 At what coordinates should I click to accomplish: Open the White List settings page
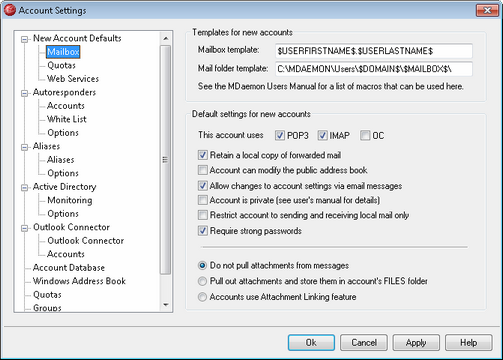coord(67,119)
